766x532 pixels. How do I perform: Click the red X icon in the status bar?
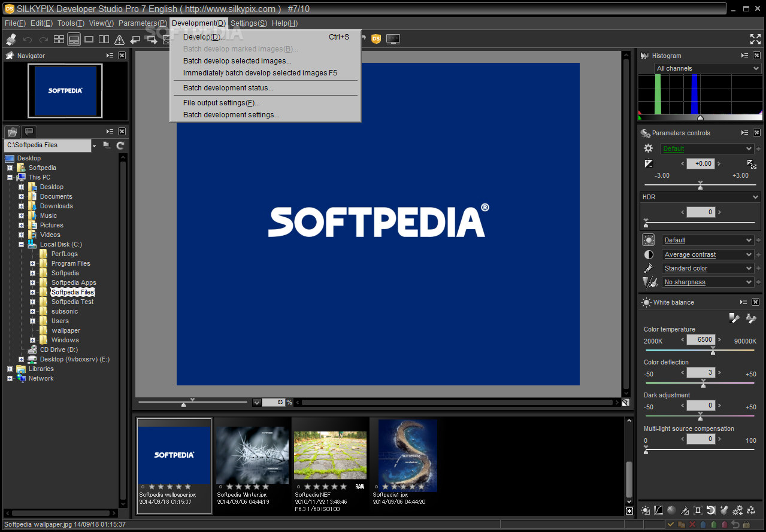click(x=692, y=525)
